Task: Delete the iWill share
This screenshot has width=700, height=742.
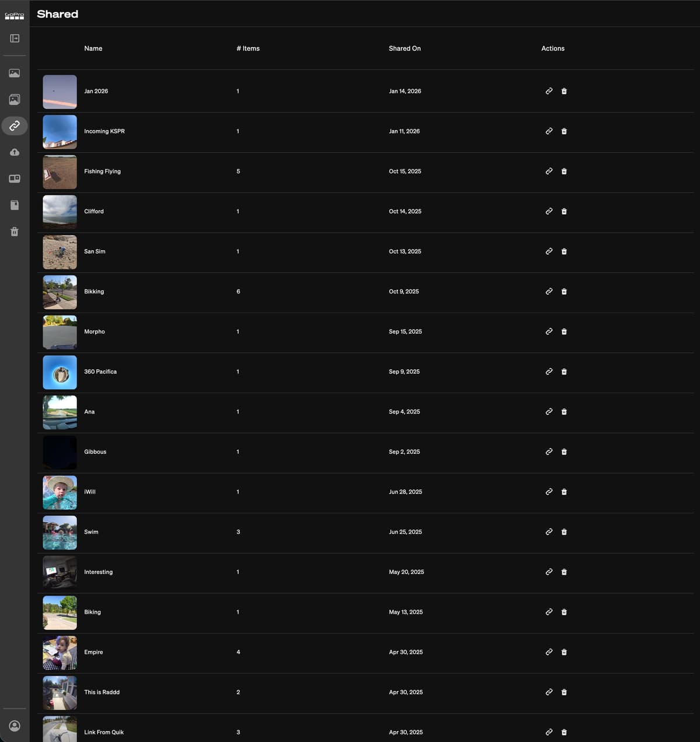Action: pos(564,492)
